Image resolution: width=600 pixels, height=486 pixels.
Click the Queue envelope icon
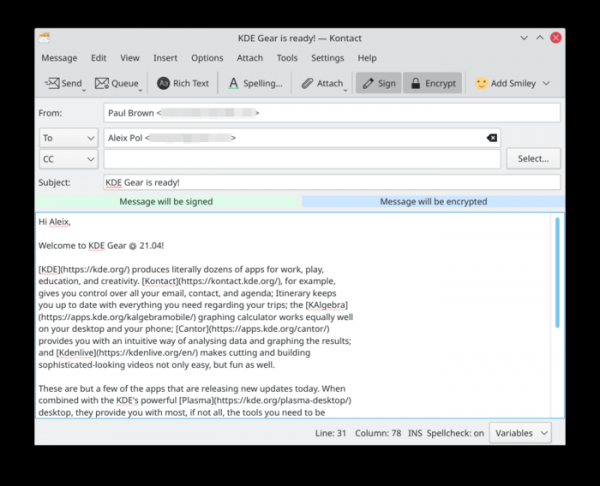click(102, 83)
